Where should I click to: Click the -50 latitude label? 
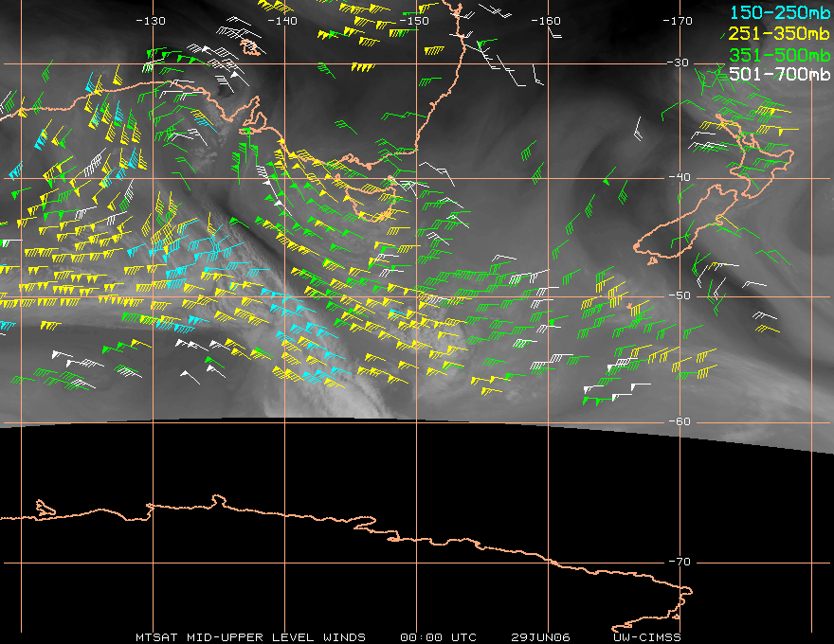point(680,295)
